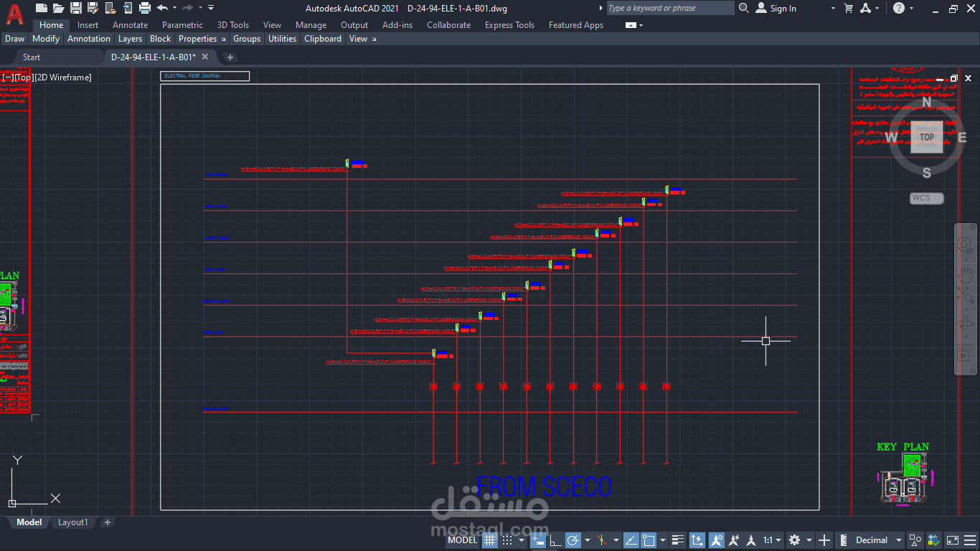Add a new drawing tab with plus
The width and height of the screenshot is (980, 551).
(230, 57)
